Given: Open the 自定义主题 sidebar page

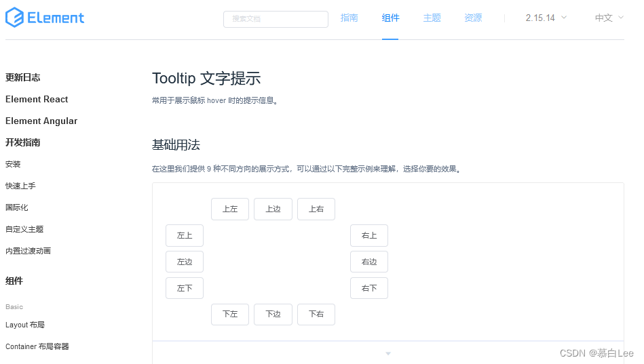Looking at the screenshot, I should click(x=24, y=229).
